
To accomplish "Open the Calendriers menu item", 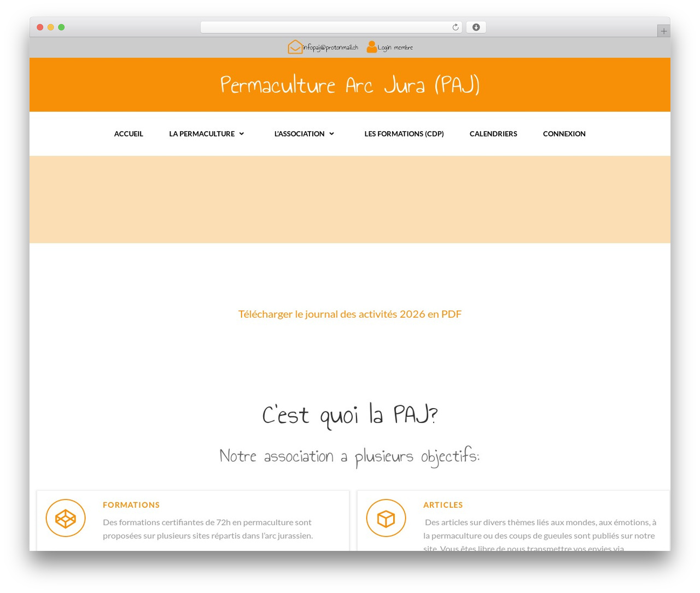I will [493, 133].
